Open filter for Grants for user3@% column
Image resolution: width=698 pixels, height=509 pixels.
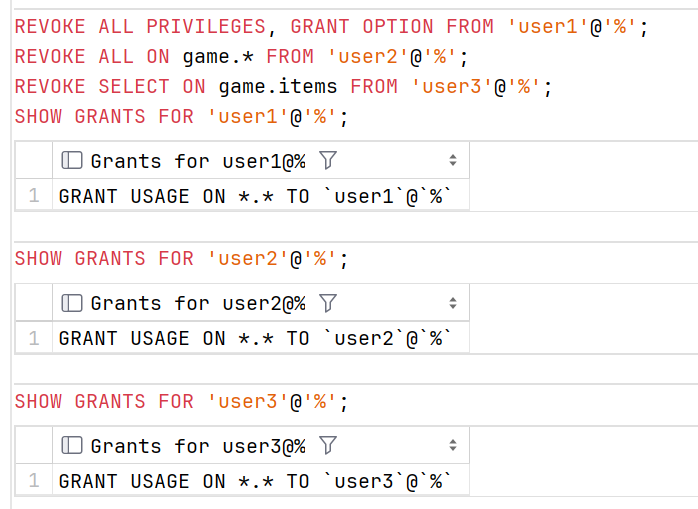coord(328,445)
